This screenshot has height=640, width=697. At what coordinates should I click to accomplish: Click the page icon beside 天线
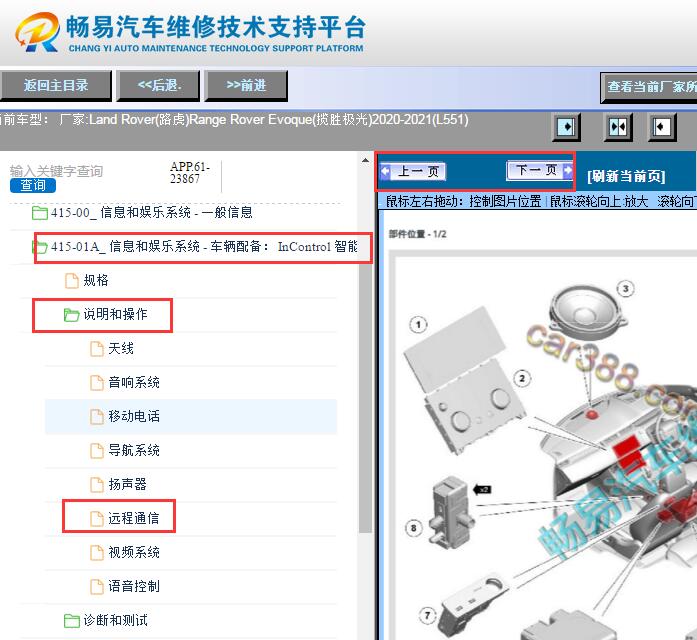[97, 349]
